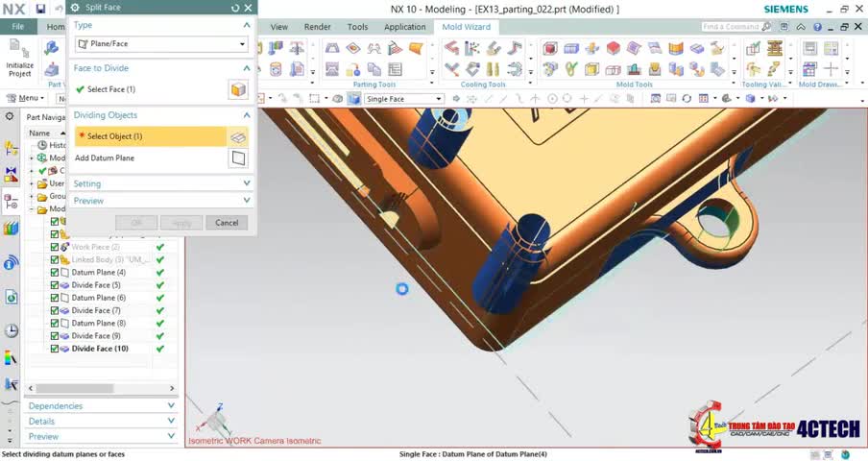Collapse the Face to Divide section
The image size is (868, 461).
tap(247, 68)
